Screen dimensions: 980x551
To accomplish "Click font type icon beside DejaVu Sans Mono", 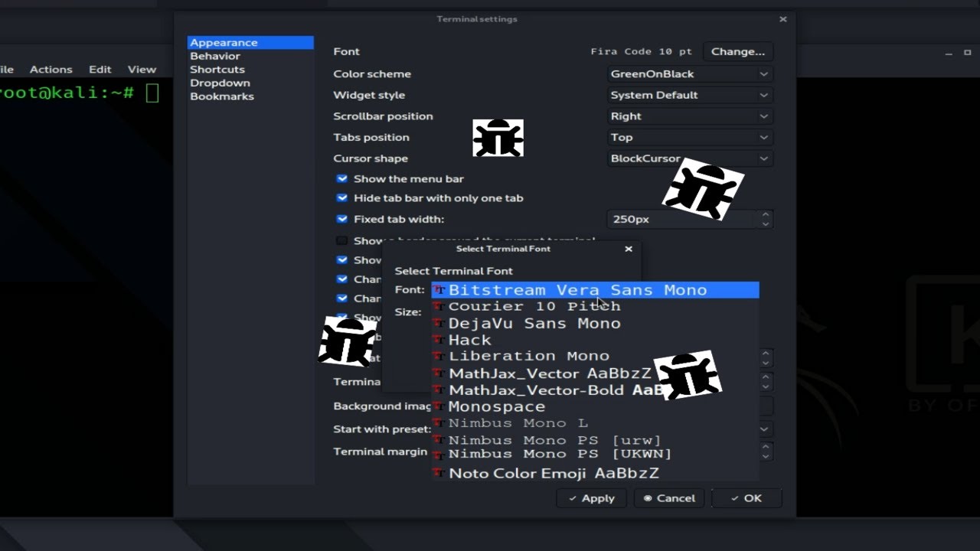I will [439, 323].
